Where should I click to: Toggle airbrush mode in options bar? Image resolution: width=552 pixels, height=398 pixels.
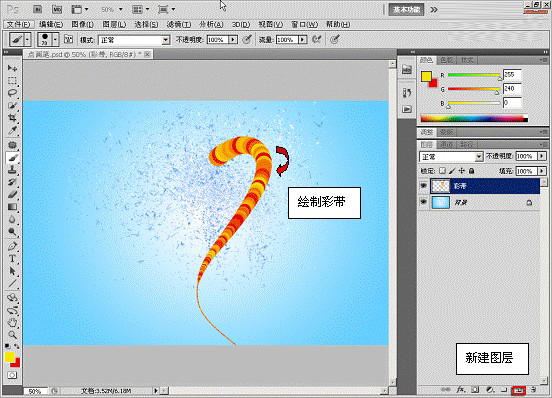[317, 39]
